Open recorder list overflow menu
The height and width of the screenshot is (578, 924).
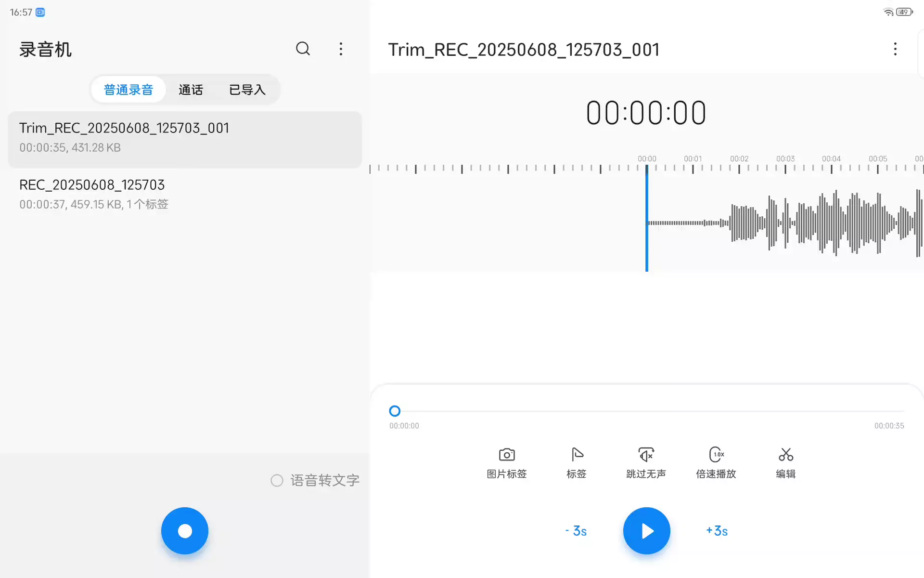pyautogui.click(x=341, y=49)
